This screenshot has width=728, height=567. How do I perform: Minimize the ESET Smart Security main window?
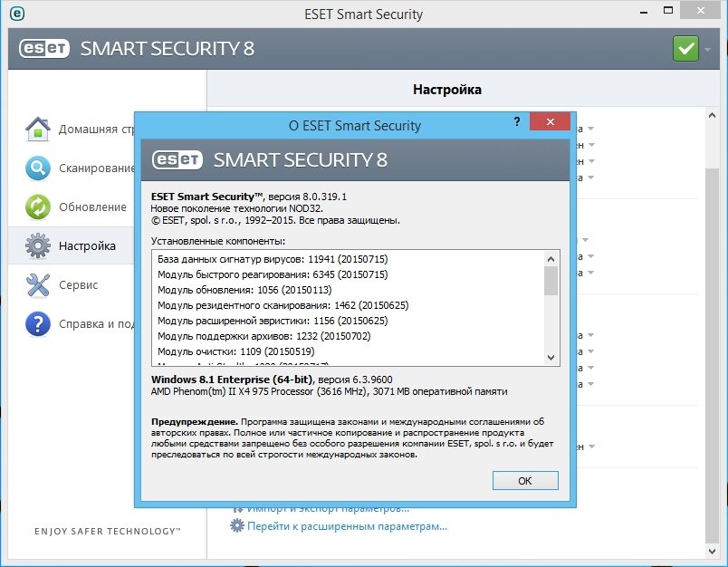[x=644, y=12]
